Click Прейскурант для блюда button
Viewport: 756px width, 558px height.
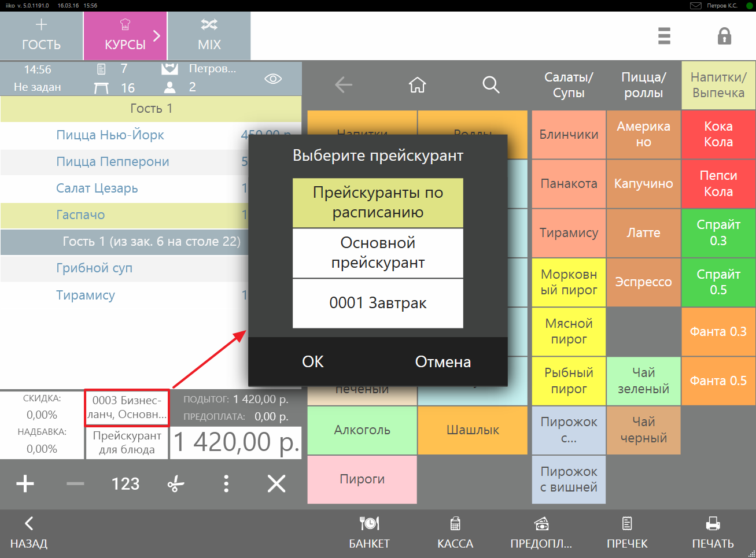127,442
